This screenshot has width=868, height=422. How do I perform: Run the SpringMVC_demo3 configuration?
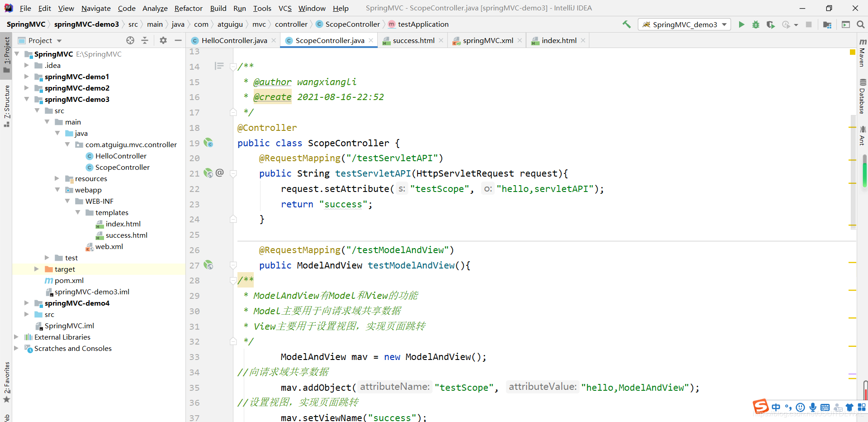tap(741, 24)
